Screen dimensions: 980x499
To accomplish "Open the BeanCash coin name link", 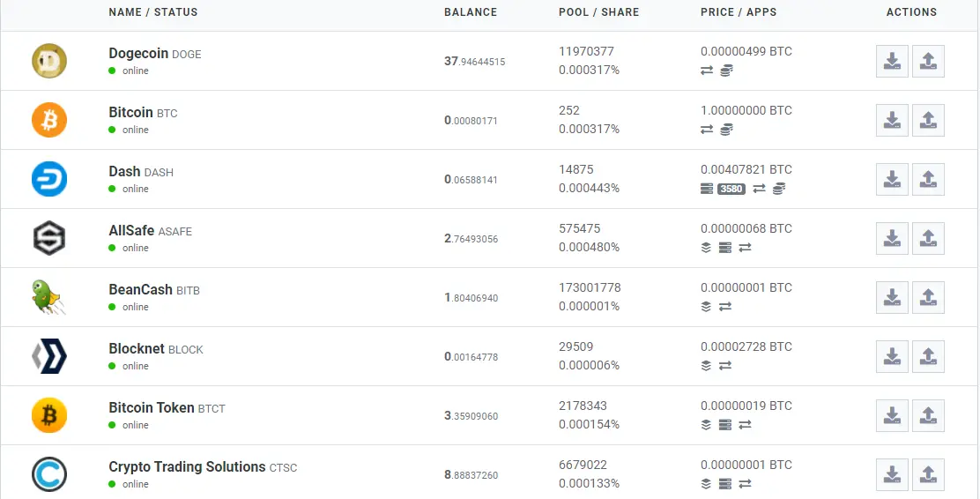I will [x=141, y=289].
